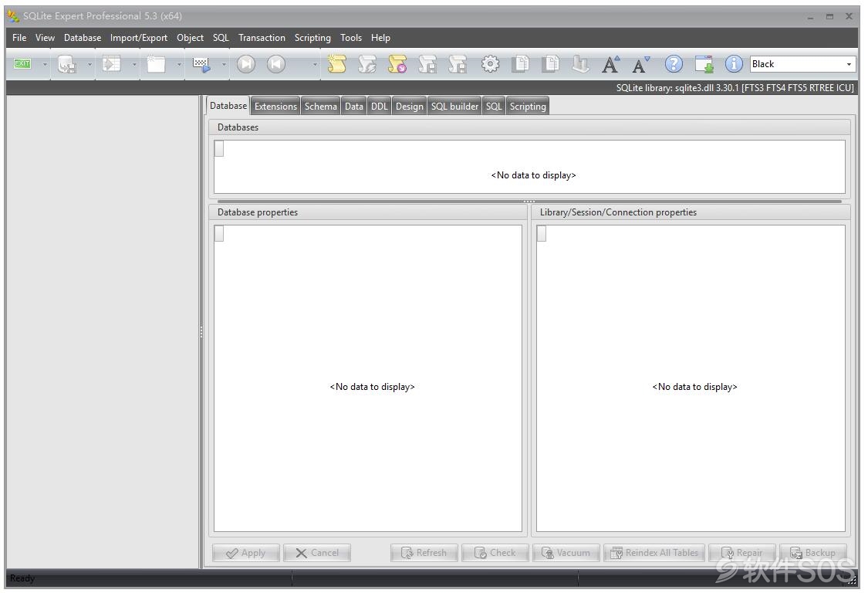Screen dimensions: 868x593
Task: Click the skip-forward round toolbar button
Action: [x=246, y=64]
